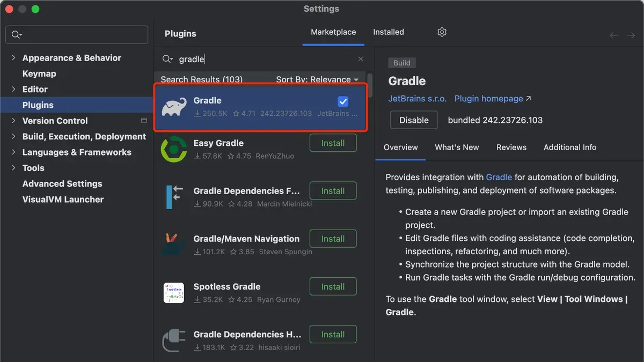Install Gradle Dependencies H... plugin

tap(333, 334)
